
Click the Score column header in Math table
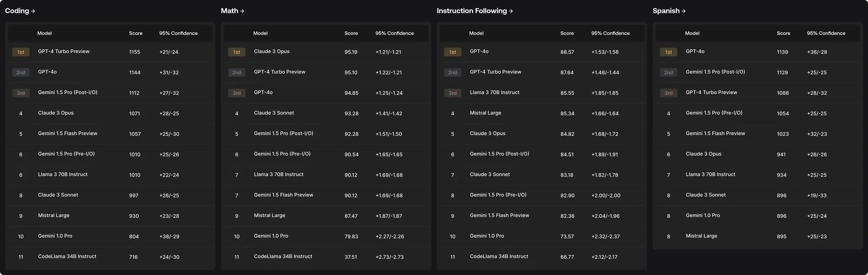[351, 33]
